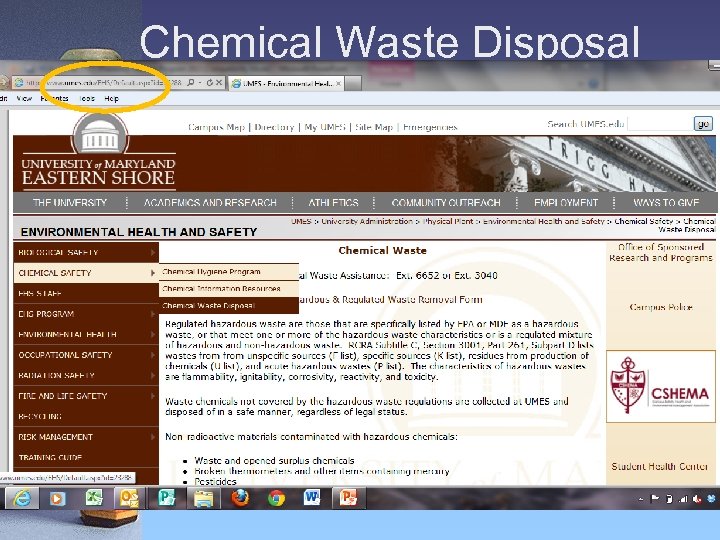Open Outlook from the taskbar
This screenshot has height=540, width=720.
[129, 498]
